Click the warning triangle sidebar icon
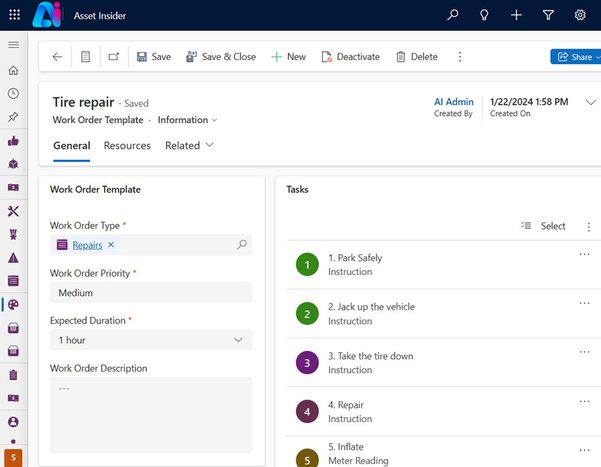Viewport: 601px width, 467px height. pyautogui.click(x=13, y=258)
